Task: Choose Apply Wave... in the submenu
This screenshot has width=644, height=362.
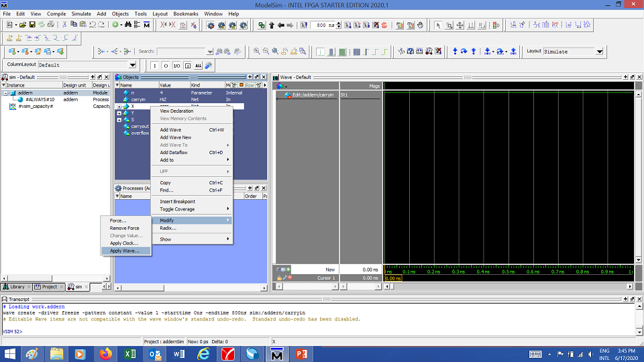Action: point(124,251)
